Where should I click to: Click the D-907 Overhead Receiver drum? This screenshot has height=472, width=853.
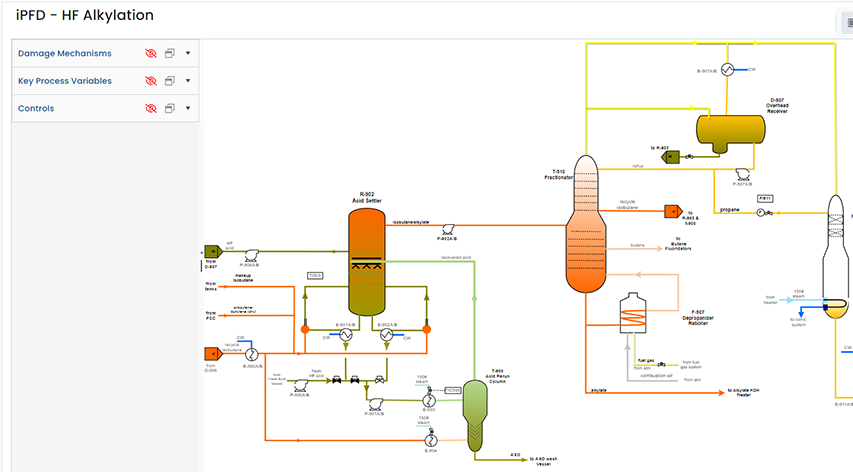point(730,131)
